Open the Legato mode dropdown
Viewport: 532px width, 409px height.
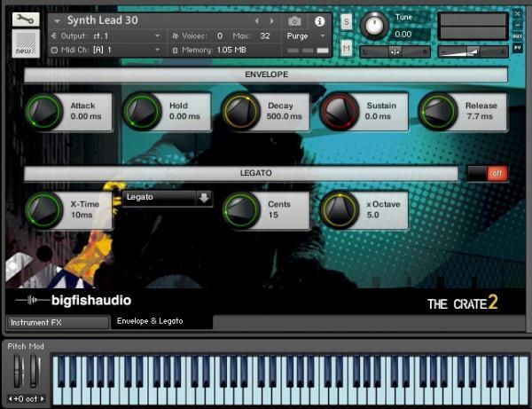coord(204,197)
